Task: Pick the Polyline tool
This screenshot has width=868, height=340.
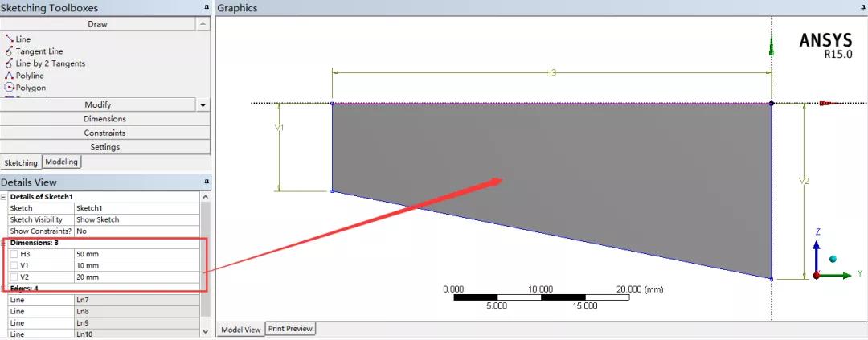Action: tap(24, 76)
